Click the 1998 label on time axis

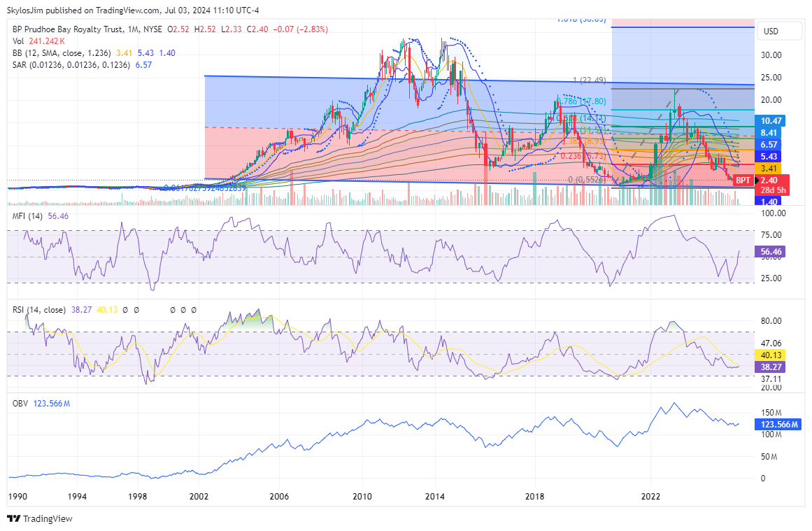click(x=138, y=496)
